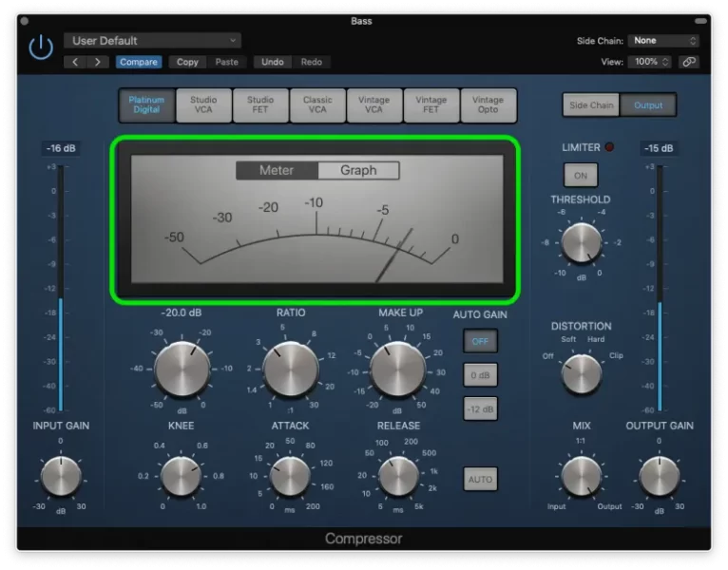Image resolution: width=728 pixels, height=570 pixels.
Task: Switch to the Side Chain panel
Action: pyautogui.click(x=591, y=105)
